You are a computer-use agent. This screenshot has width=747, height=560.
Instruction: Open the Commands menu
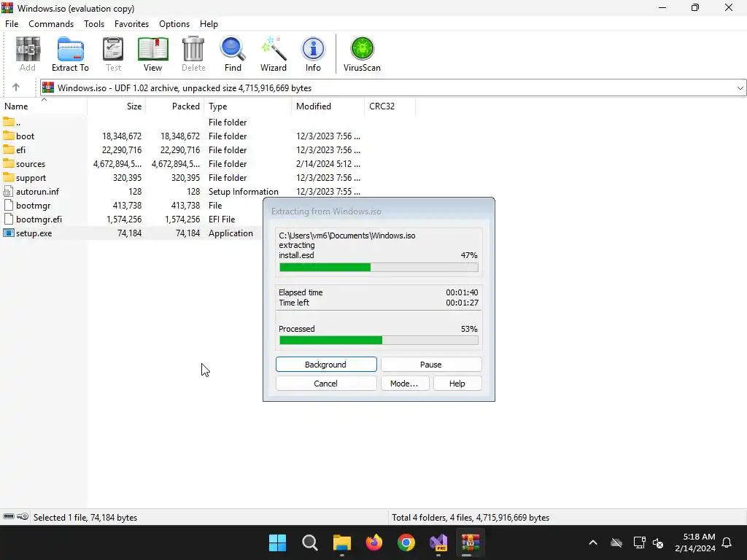click(51, 24)
